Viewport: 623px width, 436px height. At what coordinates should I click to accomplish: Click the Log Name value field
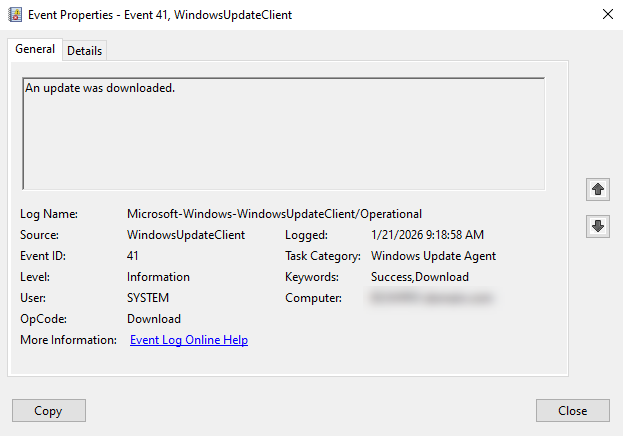click(x=274, y=214)
